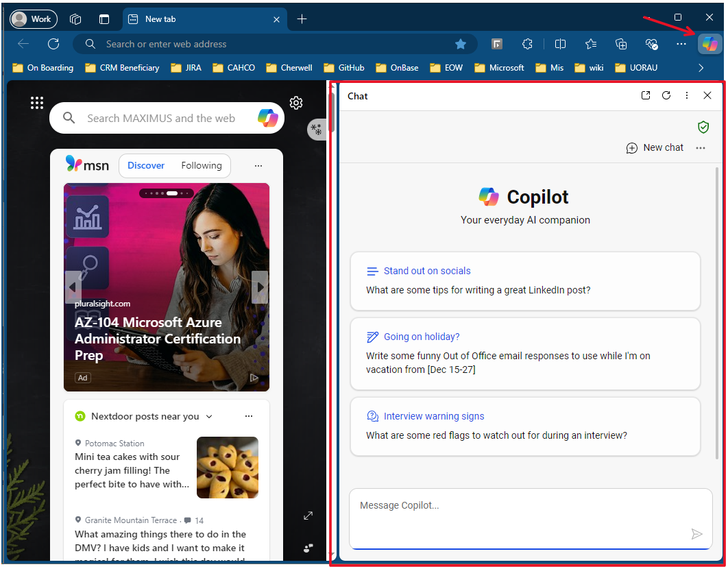The image size is (728, 569).
Task: Open Nextdoor card more options ellipsis
Action: point(249,416)
